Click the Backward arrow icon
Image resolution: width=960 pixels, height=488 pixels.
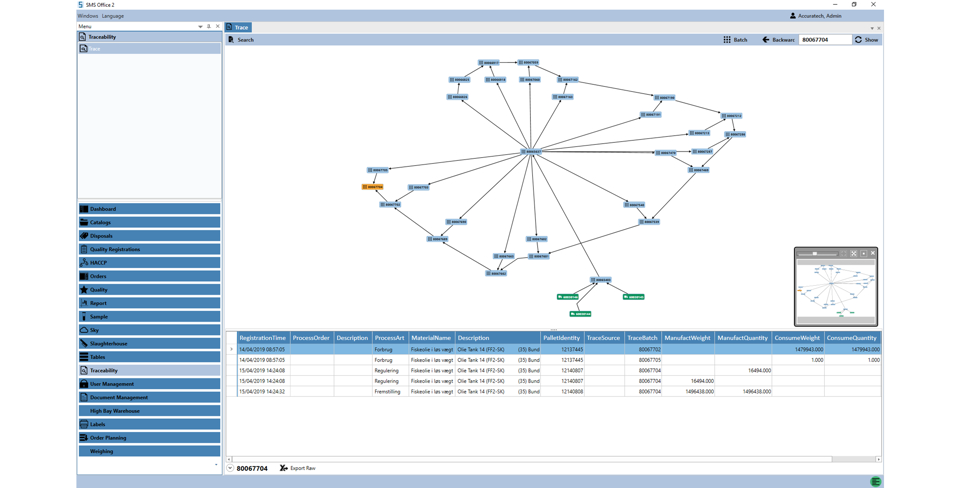tap(766, 40)
